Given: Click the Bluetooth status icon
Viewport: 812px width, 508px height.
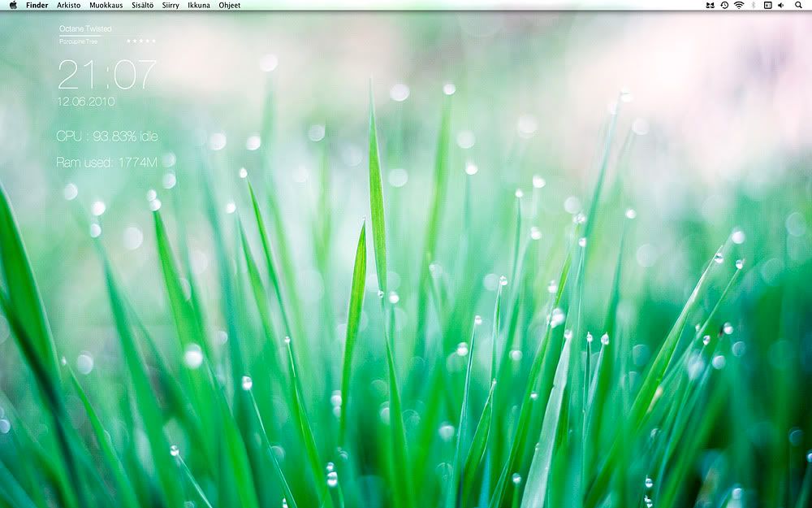Looking at the screenshot, I should click(x=753, y=5).
